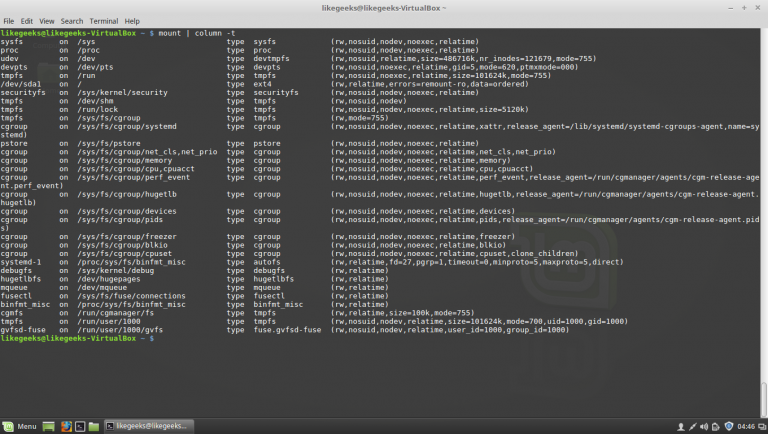Click the 04:46 clock applet

pyautogui.click(x=746, y=427)
